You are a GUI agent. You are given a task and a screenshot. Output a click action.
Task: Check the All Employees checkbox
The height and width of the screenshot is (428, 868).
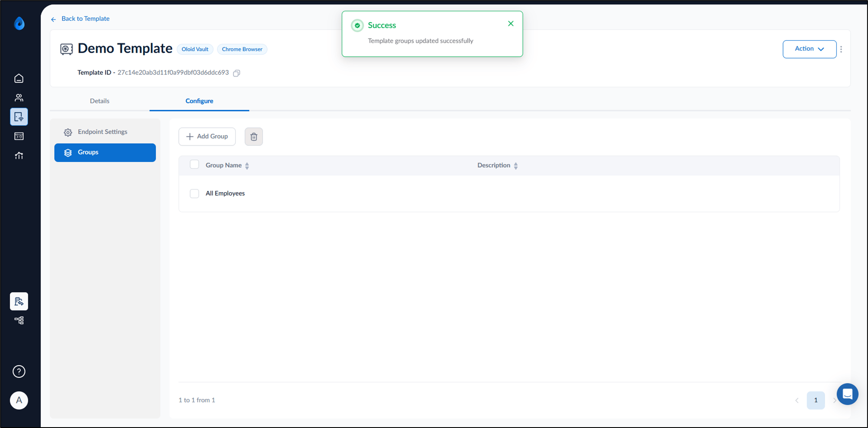coord(194,193)
